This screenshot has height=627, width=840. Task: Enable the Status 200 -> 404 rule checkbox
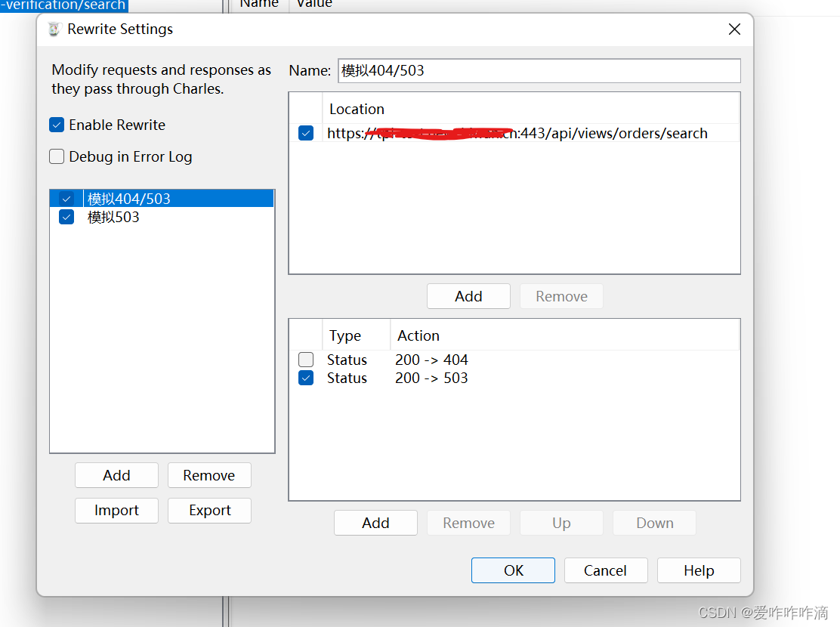tap(306, 360)
